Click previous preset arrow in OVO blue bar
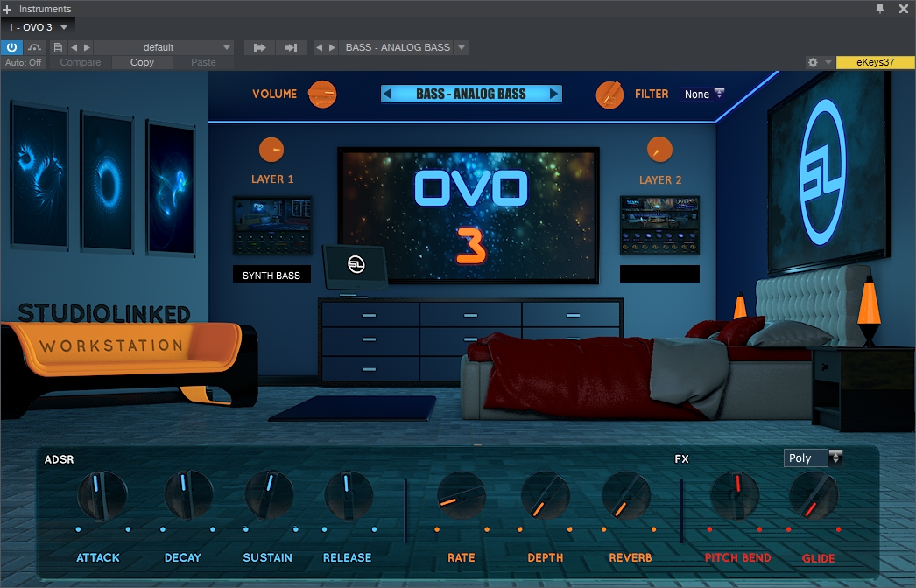This screenshot has width=916, height=588. (387, 94)
